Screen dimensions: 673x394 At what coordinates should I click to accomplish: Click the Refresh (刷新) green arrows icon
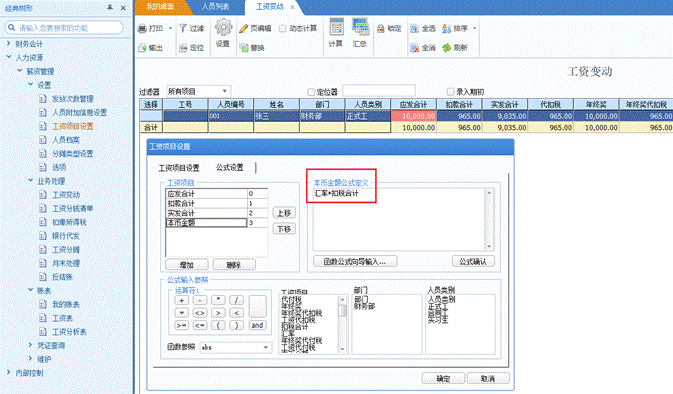446,48
